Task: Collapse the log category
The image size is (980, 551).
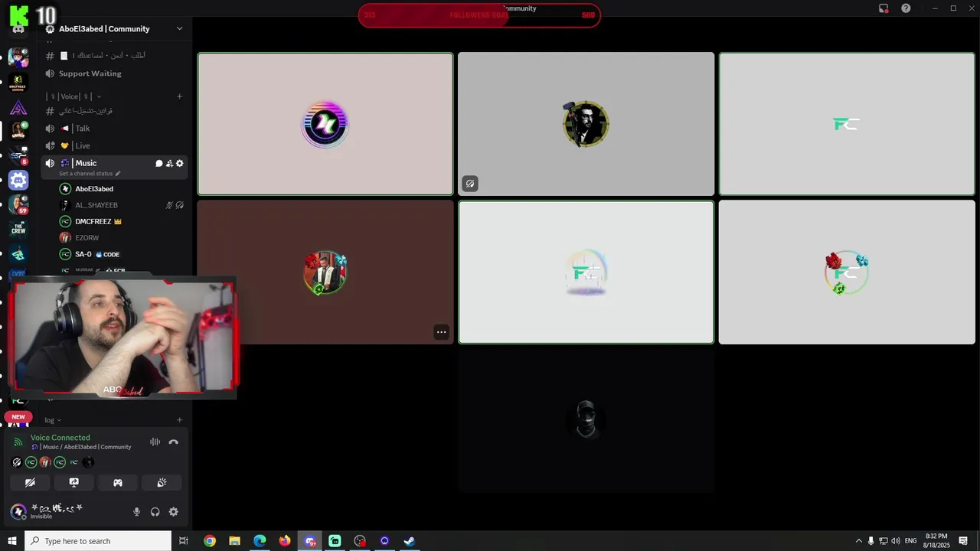Action: click(x=53, y=420)
